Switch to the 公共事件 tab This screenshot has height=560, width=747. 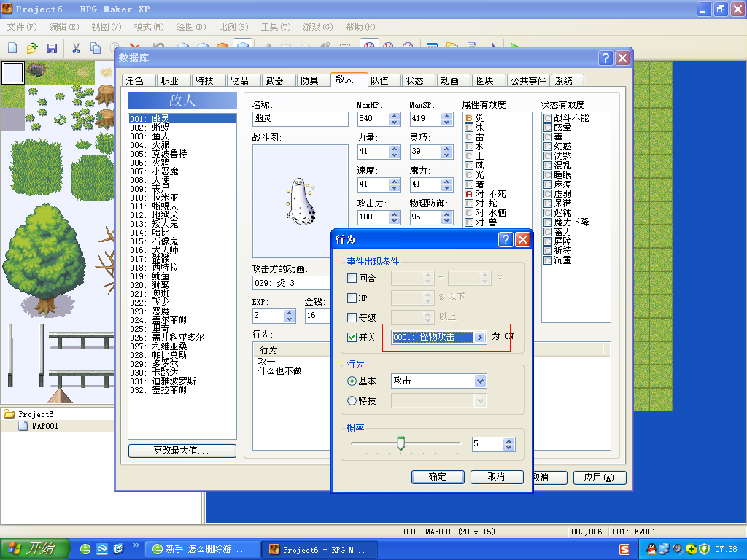(x=528, y=80)
